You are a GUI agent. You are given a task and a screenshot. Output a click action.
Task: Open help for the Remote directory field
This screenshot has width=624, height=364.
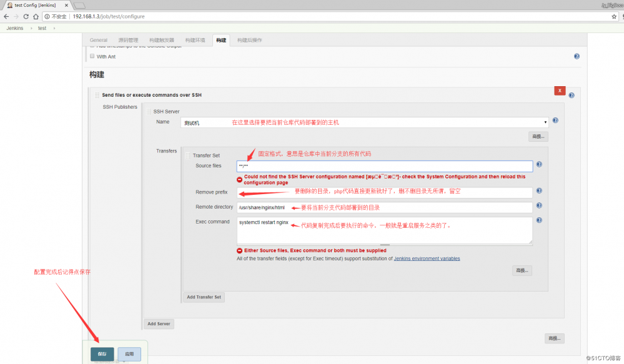(538, 207)
